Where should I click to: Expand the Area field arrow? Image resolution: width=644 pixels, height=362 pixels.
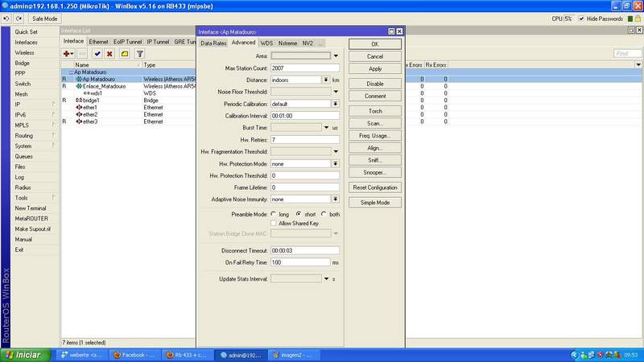coord(336,56)
